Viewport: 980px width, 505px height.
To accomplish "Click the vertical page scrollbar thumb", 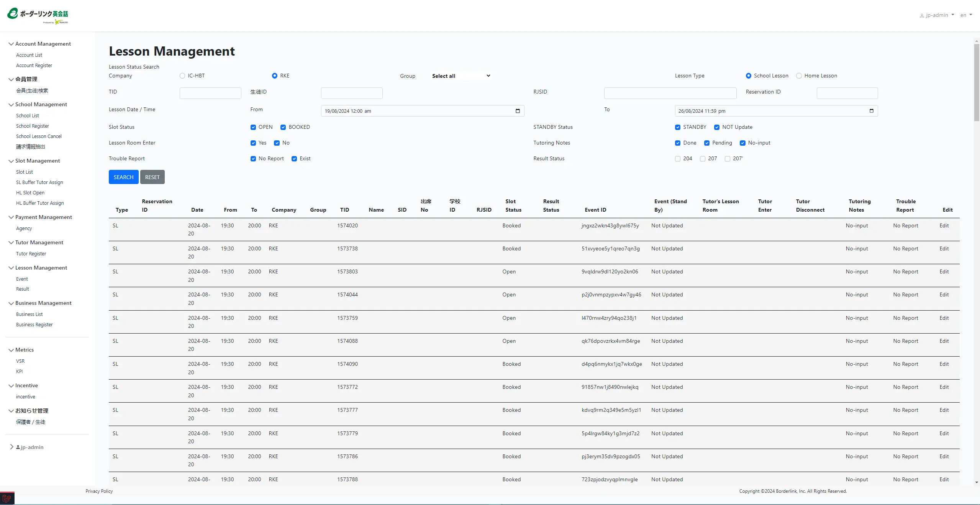I will (x=977, y=82).
